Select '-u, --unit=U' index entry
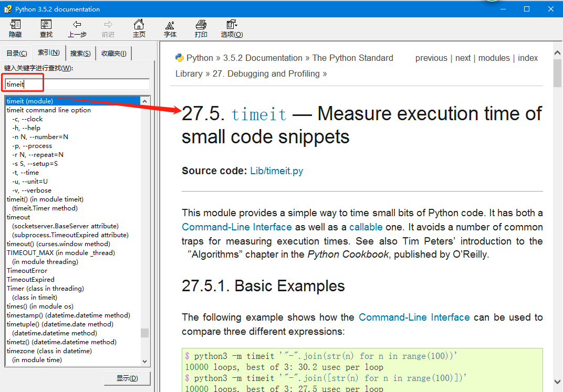The height and width of the screenshot is (392, 563). coord(30,182)
